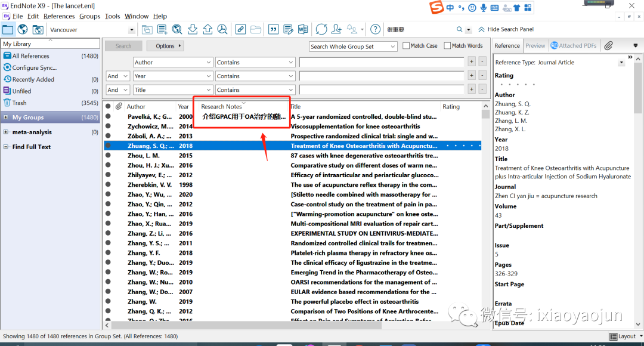The width and height of the screenshot is (644, 346).
Task: Switch to Online Search Mode globe icon
Action: coord(23,30)
